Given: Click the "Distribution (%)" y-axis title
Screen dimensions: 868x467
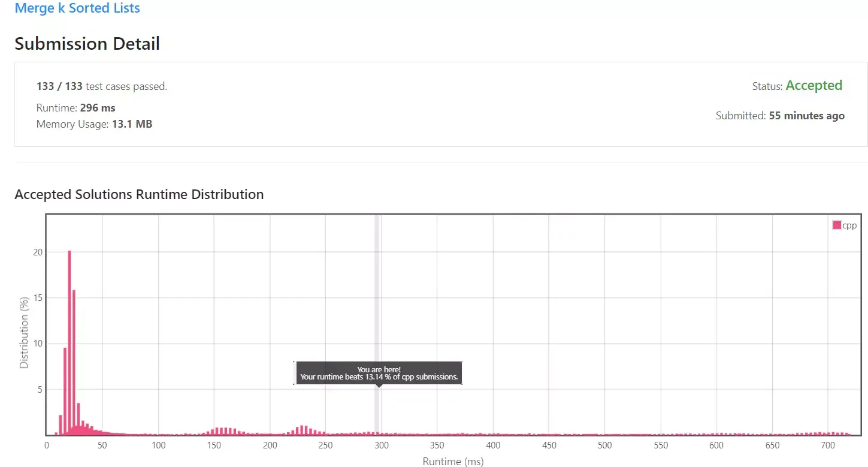Looking at the screenshot, I should 24,332.
